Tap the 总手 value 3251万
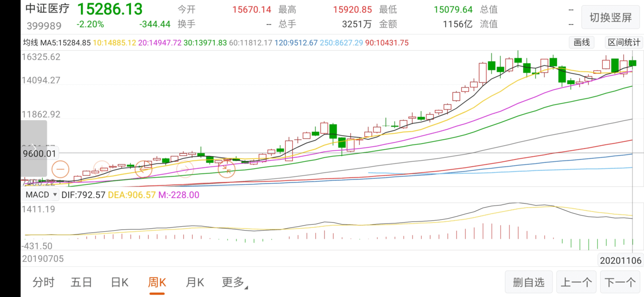The image size is (644, 297). tap(357, 24)
